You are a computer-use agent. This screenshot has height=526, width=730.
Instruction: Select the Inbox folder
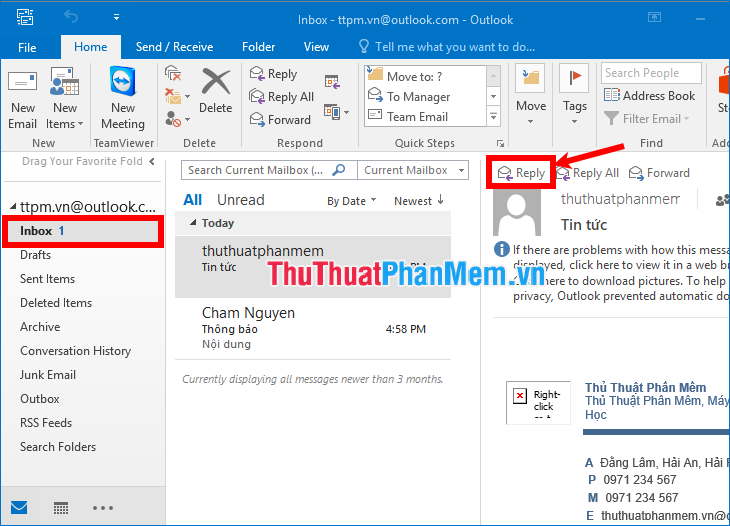point(83,231)
